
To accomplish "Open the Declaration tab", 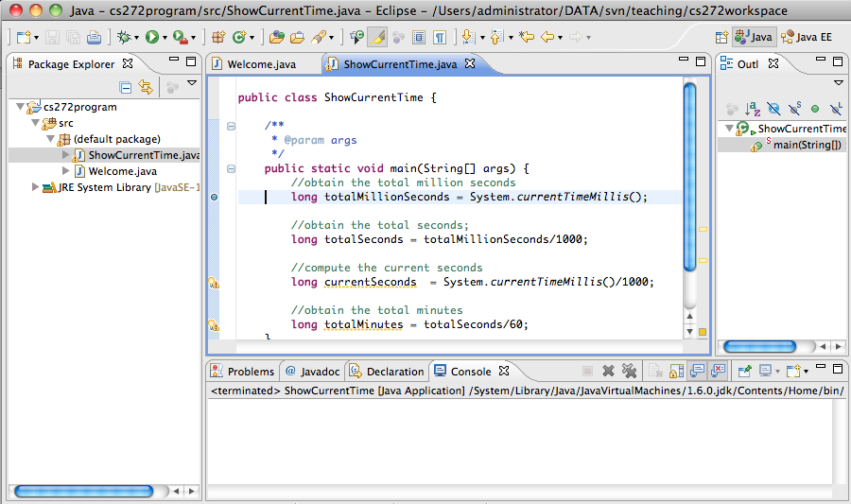I will (387, 372).
